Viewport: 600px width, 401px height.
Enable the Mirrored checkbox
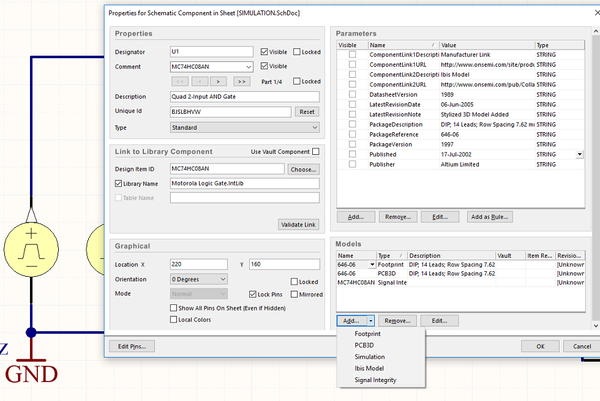pos(294,294)
